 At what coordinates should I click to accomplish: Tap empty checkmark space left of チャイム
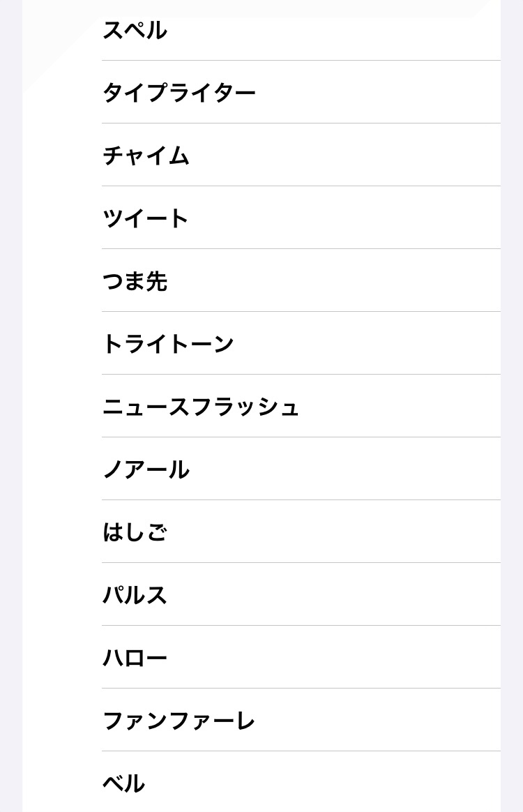[x=63, y=156]
